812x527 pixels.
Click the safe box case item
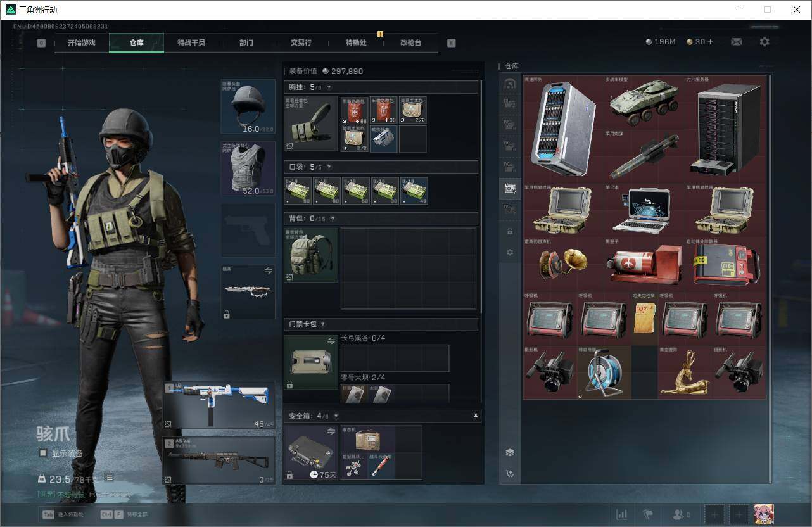(x=311, y=453)
